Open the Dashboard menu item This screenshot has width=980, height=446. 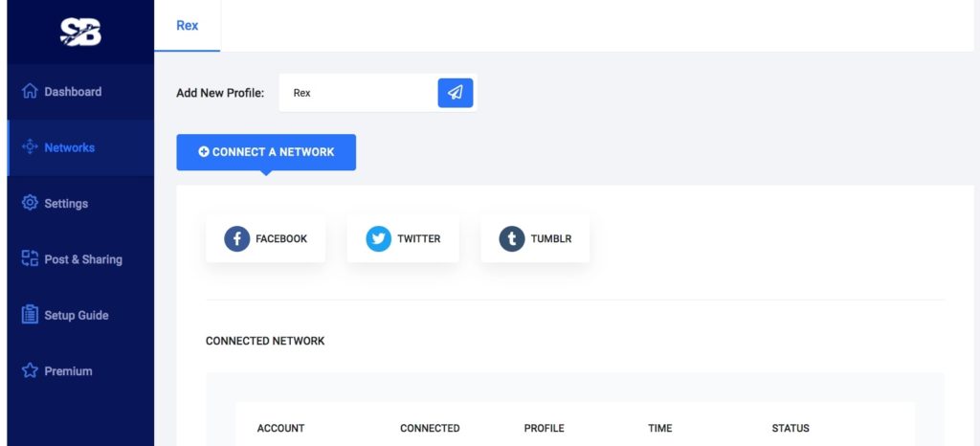pos(80,92)
